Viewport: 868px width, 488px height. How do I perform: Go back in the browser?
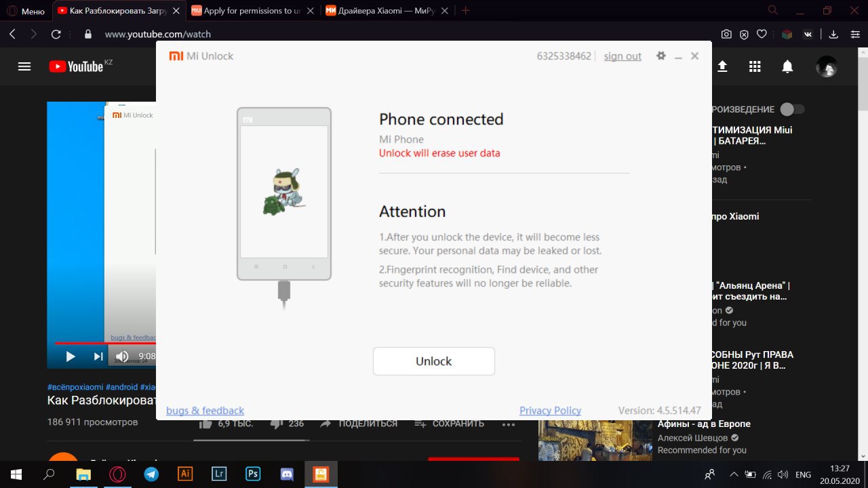[13, 34]
